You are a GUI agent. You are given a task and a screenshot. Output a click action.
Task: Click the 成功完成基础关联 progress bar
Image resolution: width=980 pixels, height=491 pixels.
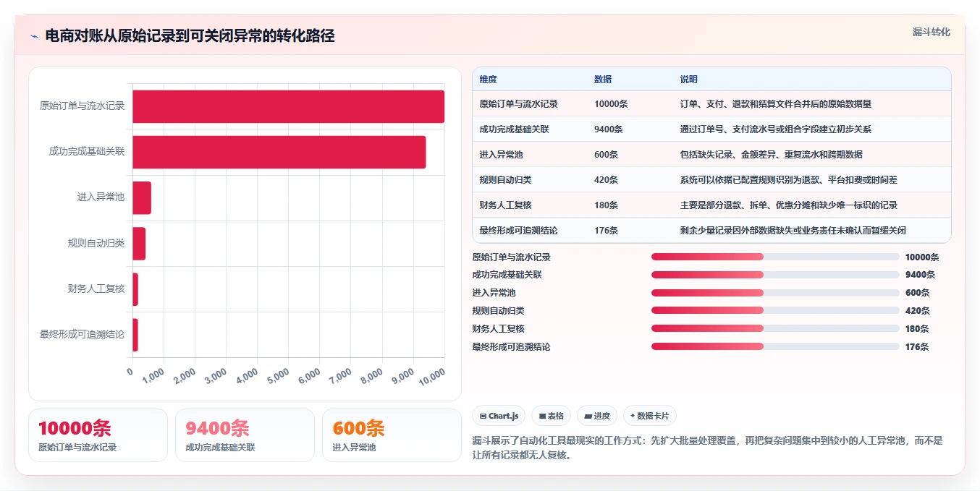pos(775,275)
